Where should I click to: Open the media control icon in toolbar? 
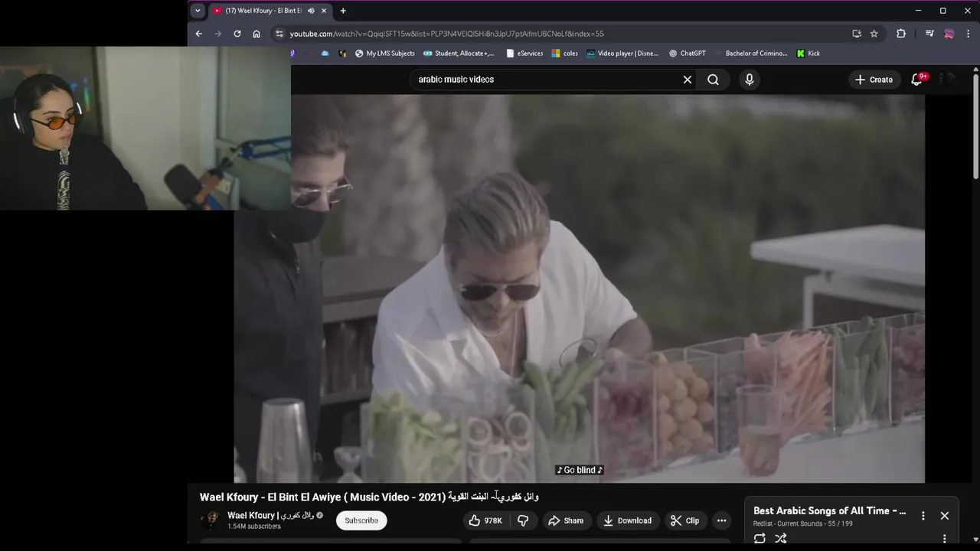click(929, 34)
